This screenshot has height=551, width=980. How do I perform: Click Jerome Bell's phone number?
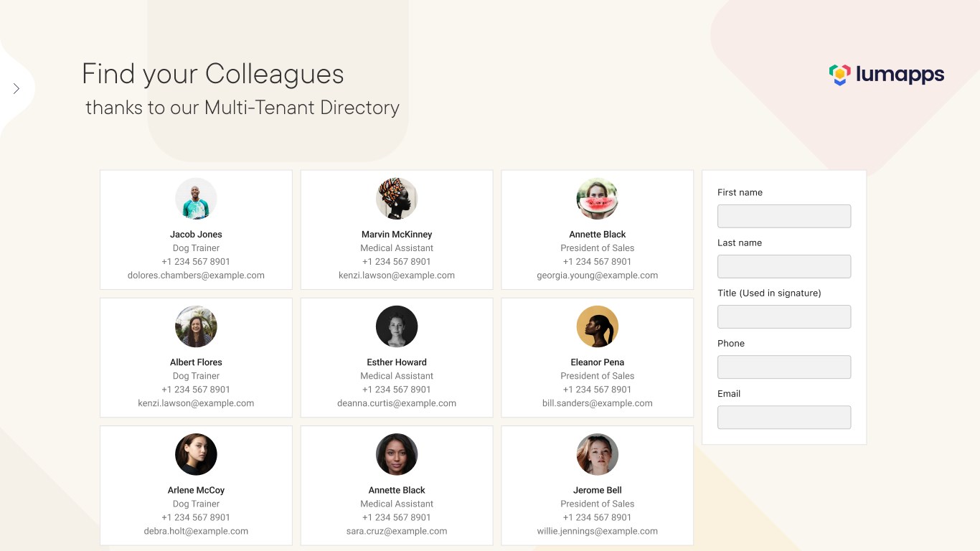coord(598,517)
